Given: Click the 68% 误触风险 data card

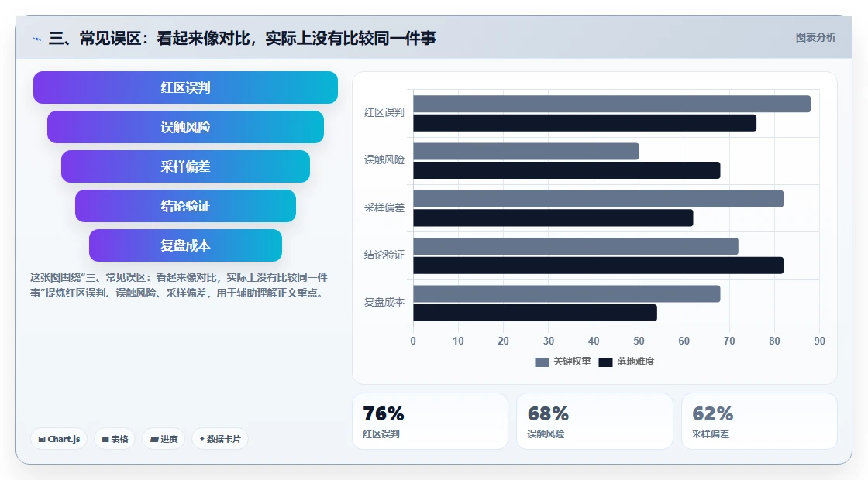Looking at the screenshot, I should coord(594,421).
